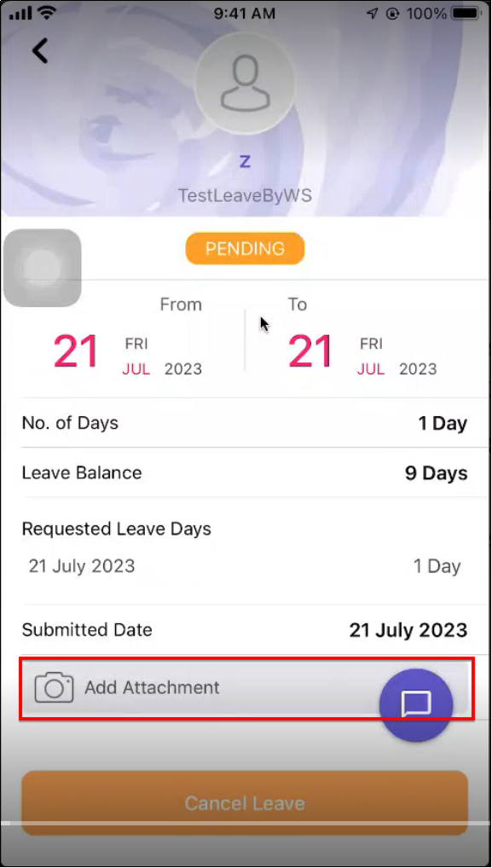Open the purple chat bubble button
492x868 pixels.
(416, 704)
